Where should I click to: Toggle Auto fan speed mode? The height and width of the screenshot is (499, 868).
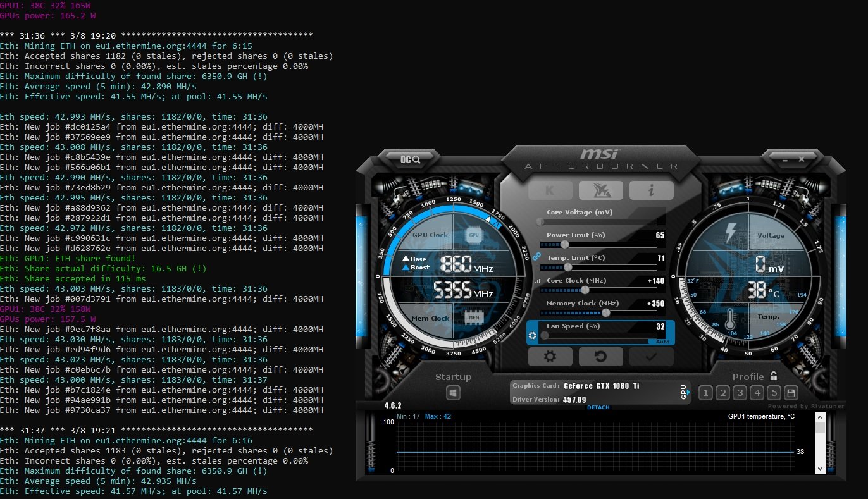[x=662, y=342]
